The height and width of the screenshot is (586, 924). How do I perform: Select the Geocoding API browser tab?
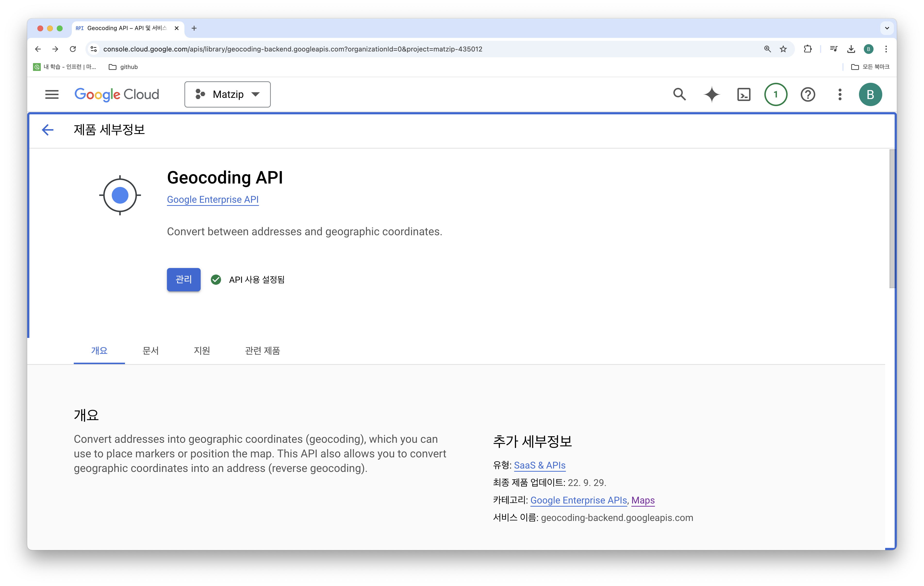tap(128, 28)
